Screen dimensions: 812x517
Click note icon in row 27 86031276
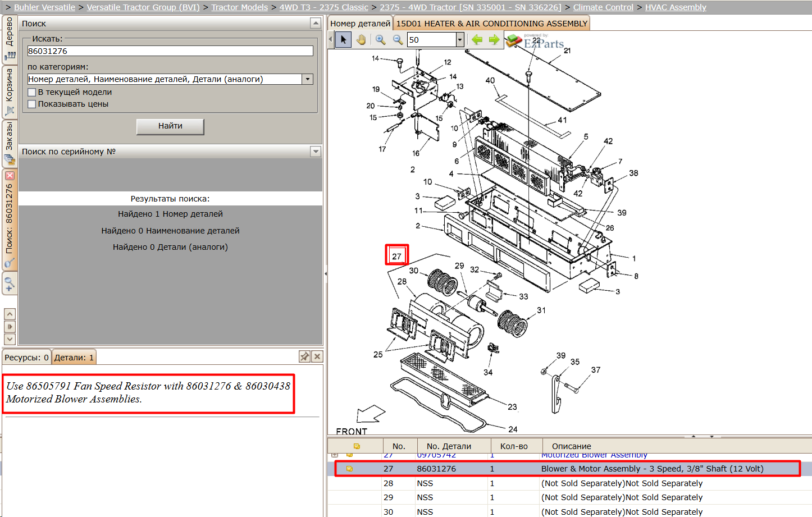[349, 469]
